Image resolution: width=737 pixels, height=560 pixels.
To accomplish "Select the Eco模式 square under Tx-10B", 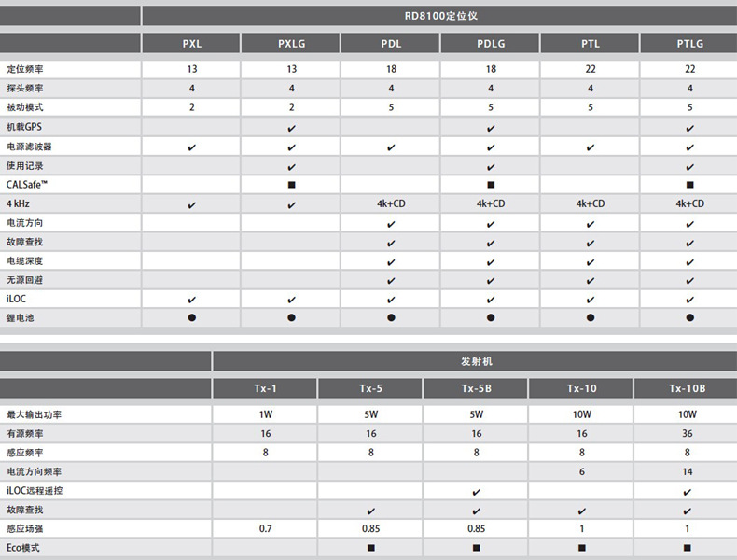I will pyautogui.click(x=688, y=548).
